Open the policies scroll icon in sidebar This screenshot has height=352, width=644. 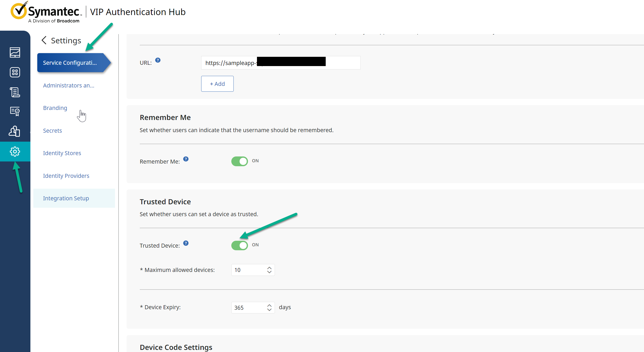tap(15, 92)
